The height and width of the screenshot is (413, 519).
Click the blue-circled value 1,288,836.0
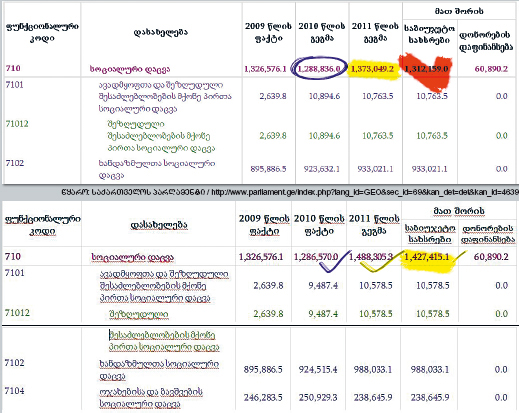coord(319,69)
